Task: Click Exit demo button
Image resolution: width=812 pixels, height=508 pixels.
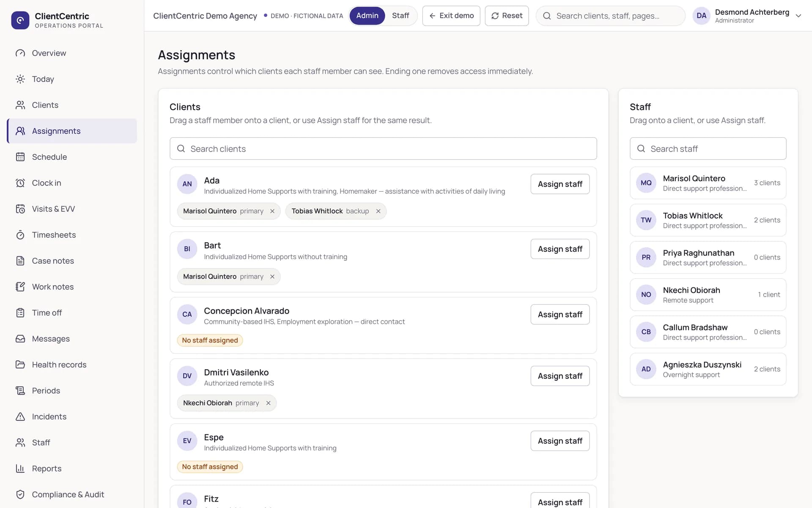Action: pyautogui.click(x=451, y=16)
